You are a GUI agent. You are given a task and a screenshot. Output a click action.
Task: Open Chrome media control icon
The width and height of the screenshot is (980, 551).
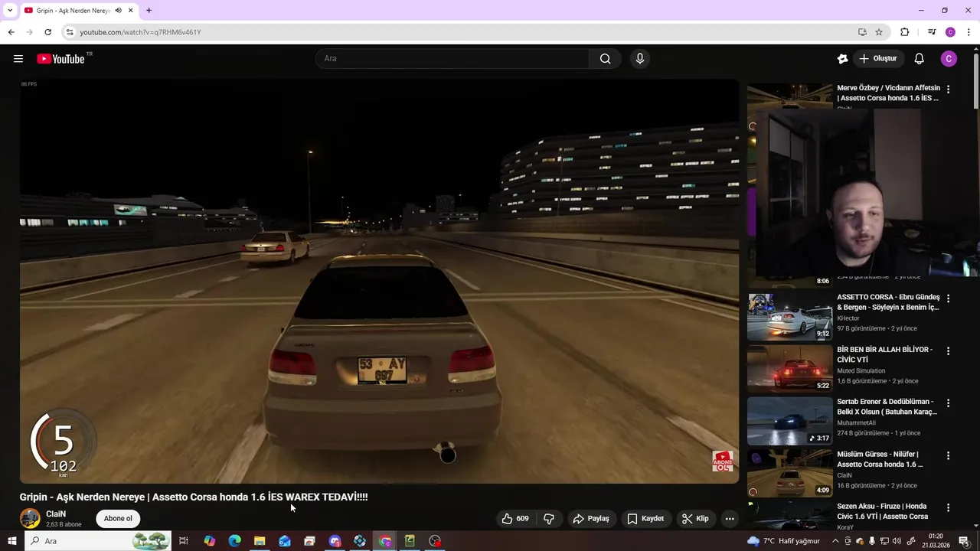click(931, 32)
